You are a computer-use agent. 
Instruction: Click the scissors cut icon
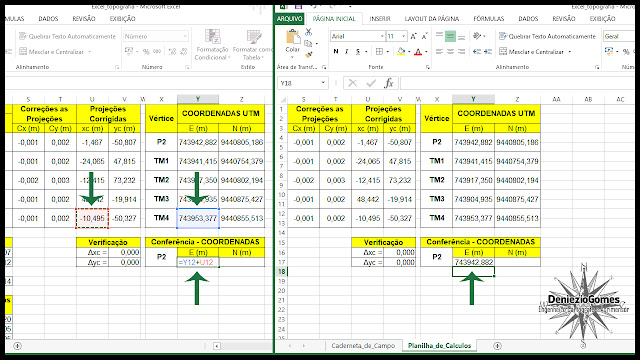pos(309,32)
